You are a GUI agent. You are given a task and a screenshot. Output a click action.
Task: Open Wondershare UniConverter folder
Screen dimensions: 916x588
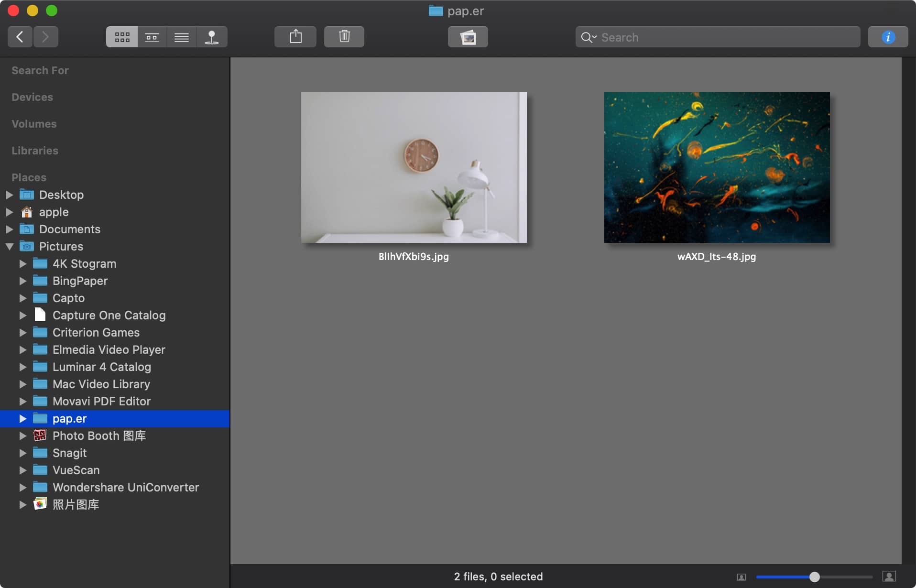click(126, 487)
